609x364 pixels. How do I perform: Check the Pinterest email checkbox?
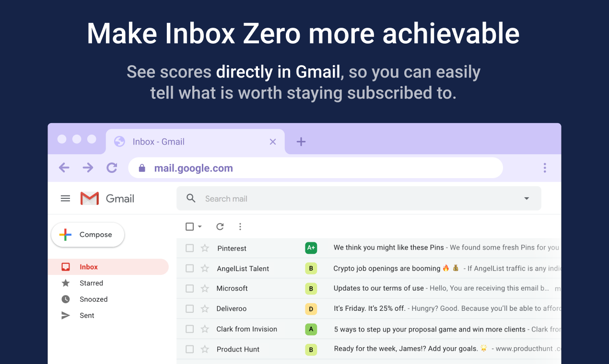[190, 248]
